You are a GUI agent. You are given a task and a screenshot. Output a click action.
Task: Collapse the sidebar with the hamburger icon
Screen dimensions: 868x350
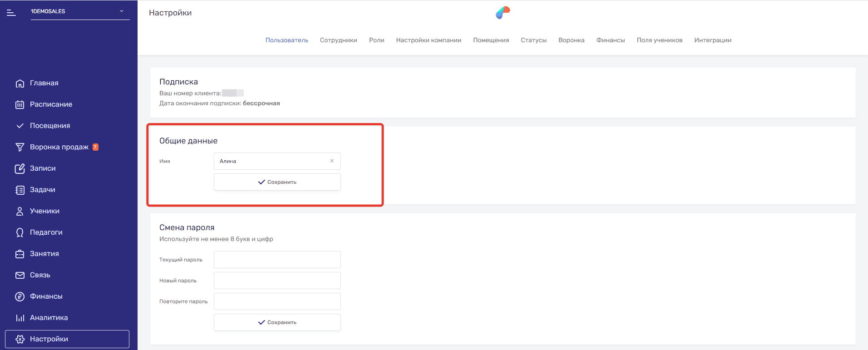pos(11,13)
